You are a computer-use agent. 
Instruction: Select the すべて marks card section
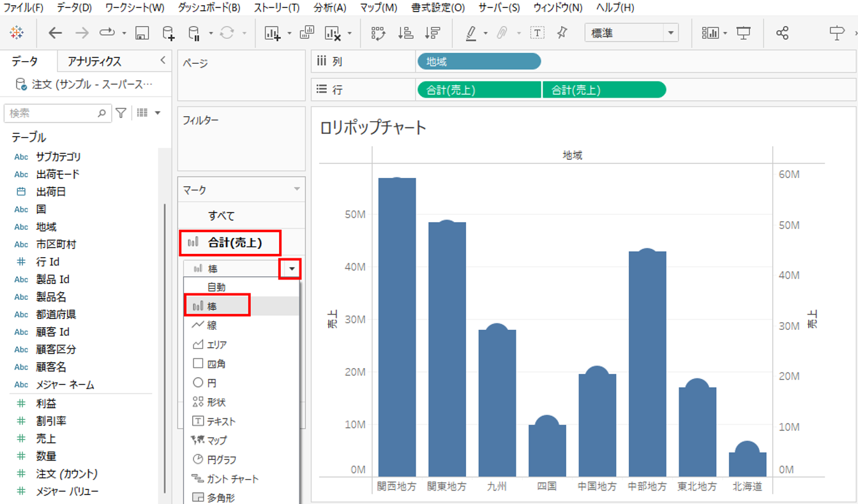pyautogui.click(x=241, y=216)
